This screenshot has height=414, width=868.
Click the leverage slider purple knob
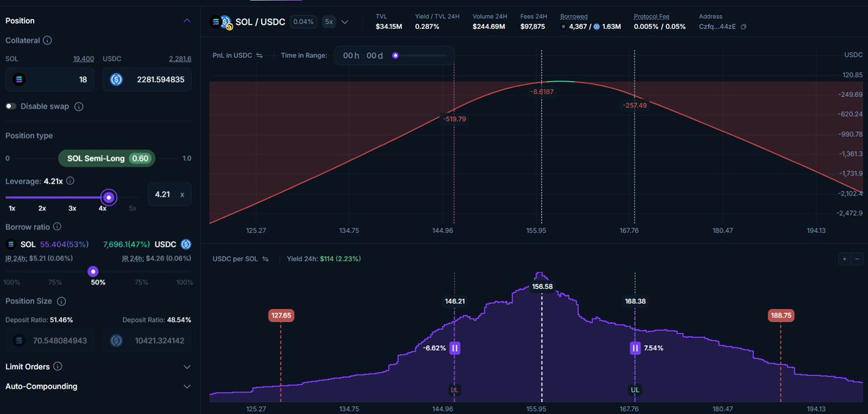(109, 197)
